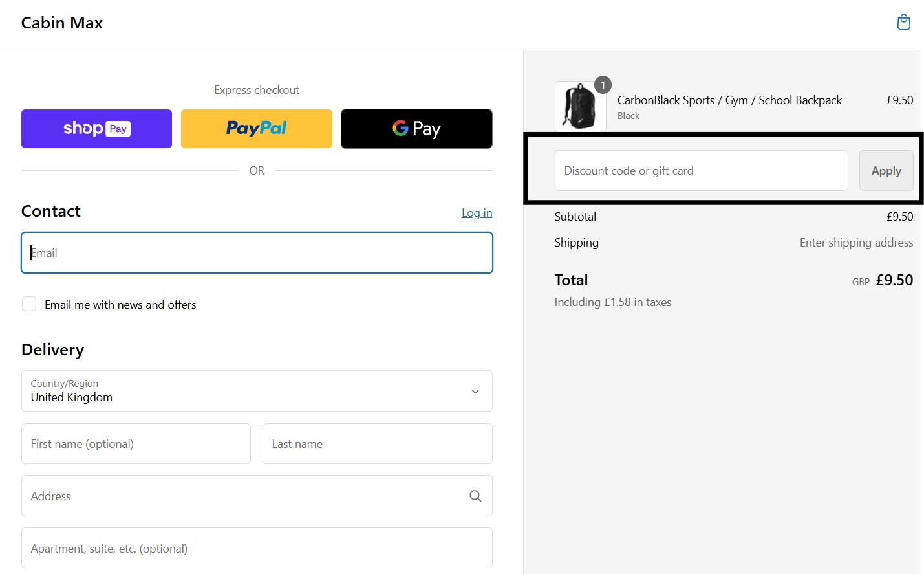
Task: Pay with Shop Pay button
Action: (x=96, y=129)
